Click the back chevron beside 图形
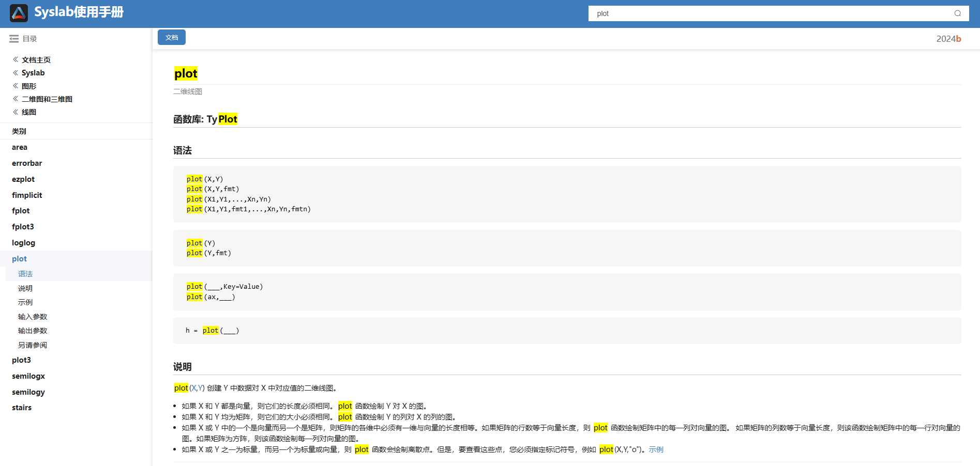The image size is (980, 466). point(16,86)
